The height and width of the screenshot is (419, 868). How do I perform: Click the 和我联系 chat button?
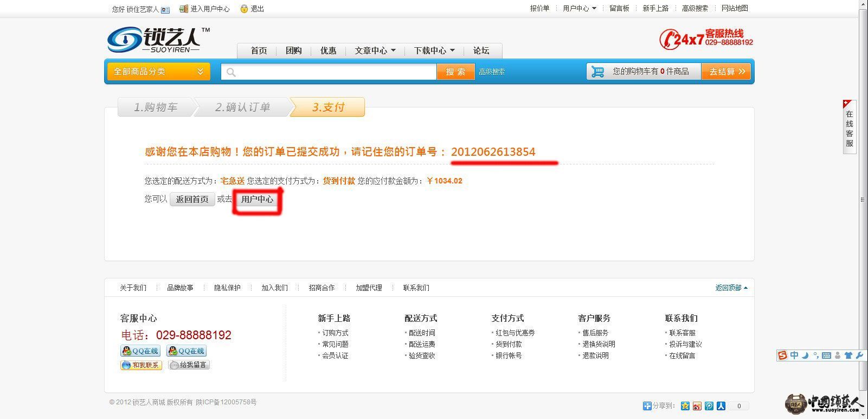point(141,365)
